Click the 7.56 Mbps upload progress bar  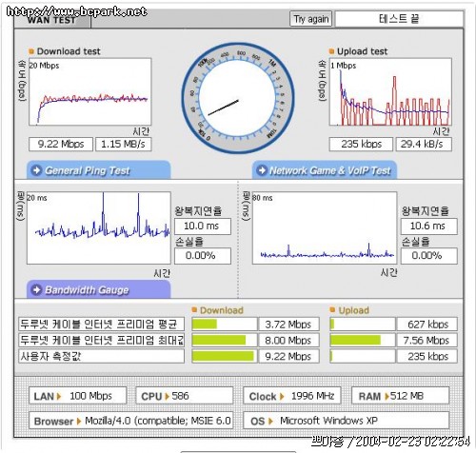click(x=363, y=340)
